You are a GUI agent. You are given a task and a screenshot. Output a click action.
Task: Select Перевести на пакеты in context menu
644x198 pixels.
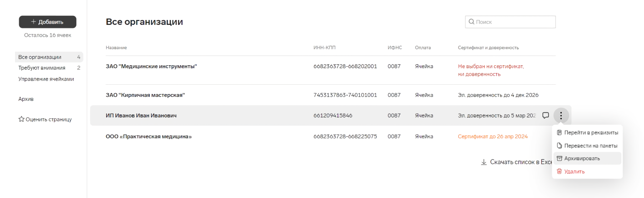pyautogui.click(x=587, y=145)
